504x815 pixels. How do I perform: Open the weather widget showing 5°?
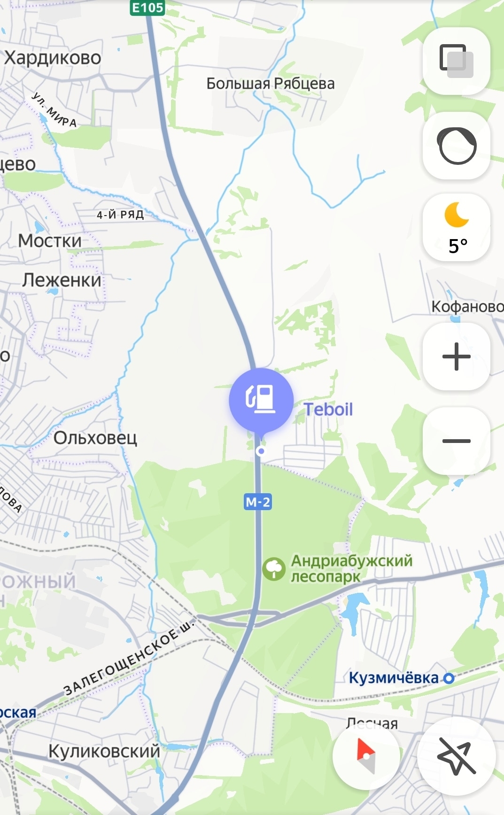457,228
